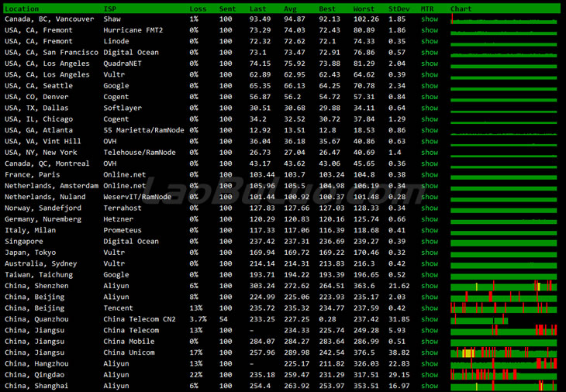Show MTR for Beijing Aliyun

(x=430, y=297)
